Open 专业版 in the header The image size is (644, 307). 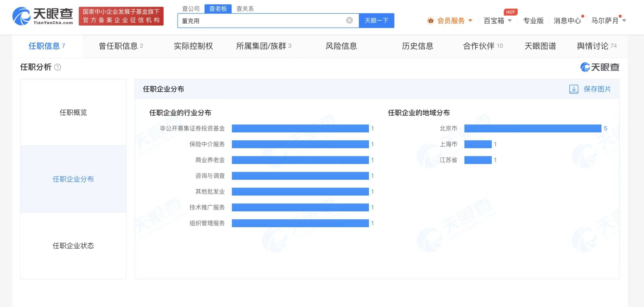click(533, 20)
